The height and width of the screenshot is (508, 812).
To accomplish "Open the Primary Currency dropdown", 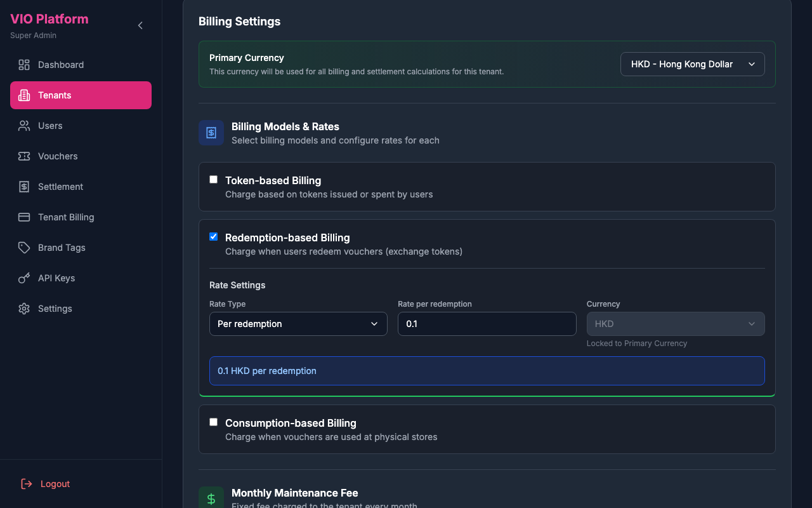I will (692, 63).
